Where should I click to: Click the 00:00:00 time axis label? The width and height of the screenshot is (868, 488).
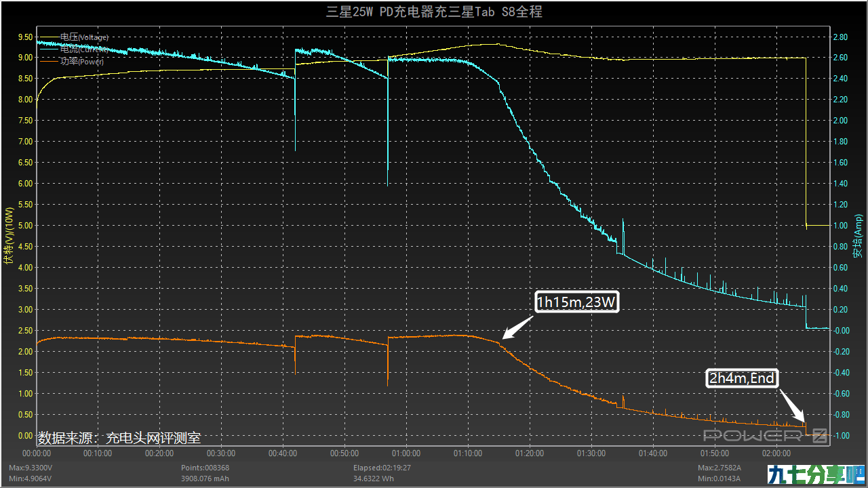point(37,453)
